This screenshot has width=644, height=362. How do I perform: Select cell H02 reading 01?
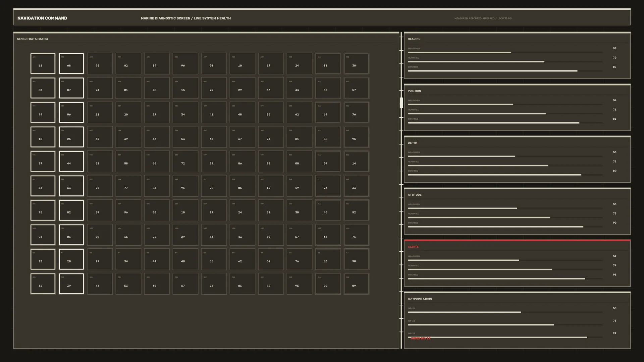(71, 235)
